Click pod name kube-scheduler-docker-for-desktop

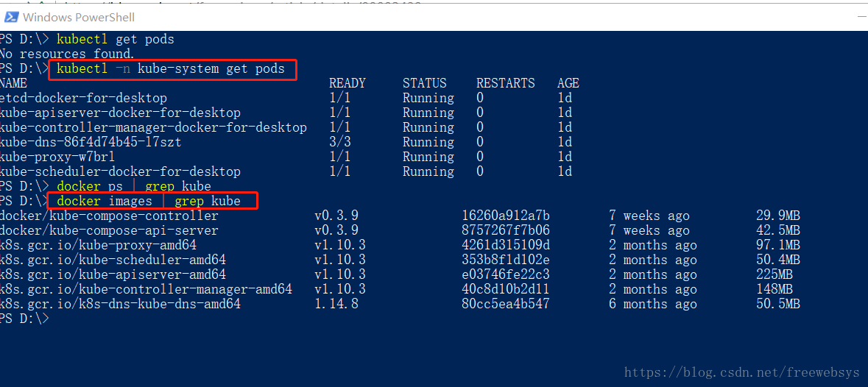point(120,171)
